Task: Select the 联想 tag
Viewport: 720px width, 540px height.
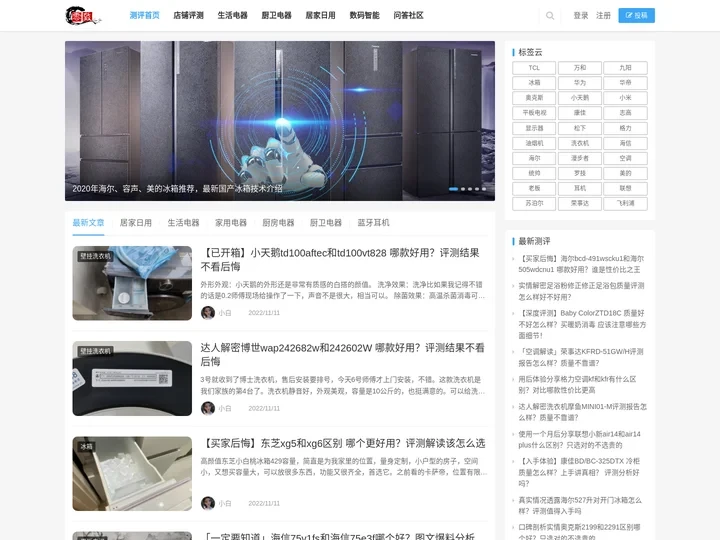Action: pyautogui.click(x=625, y=188)
